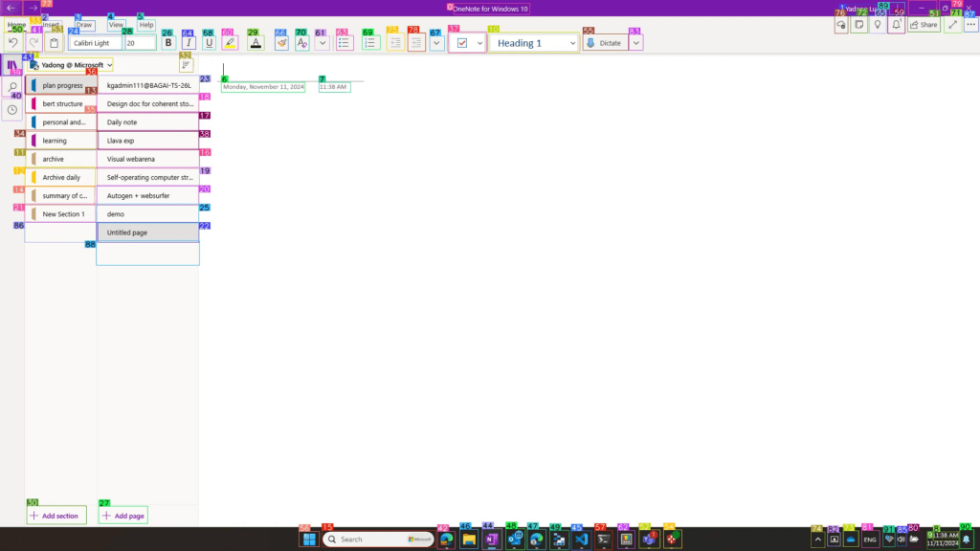Check the cloud sync status icon

(x=841, y=25)
